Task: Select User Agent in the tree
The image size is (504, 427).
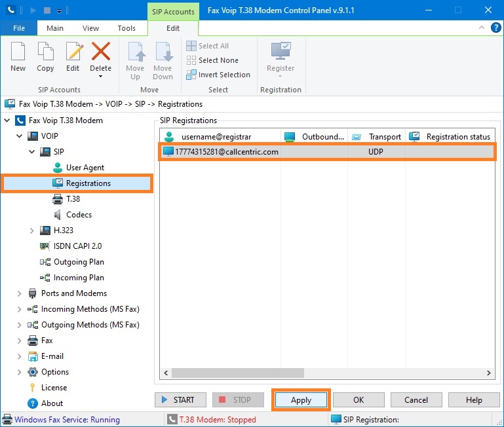Action: (85, 168)
